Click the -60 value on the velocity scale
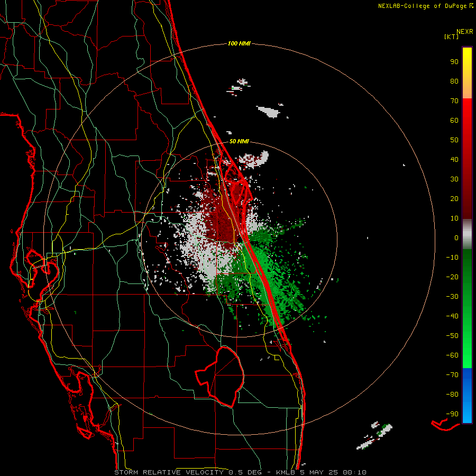Screen dimensions: 476x476 pos(452,355)
